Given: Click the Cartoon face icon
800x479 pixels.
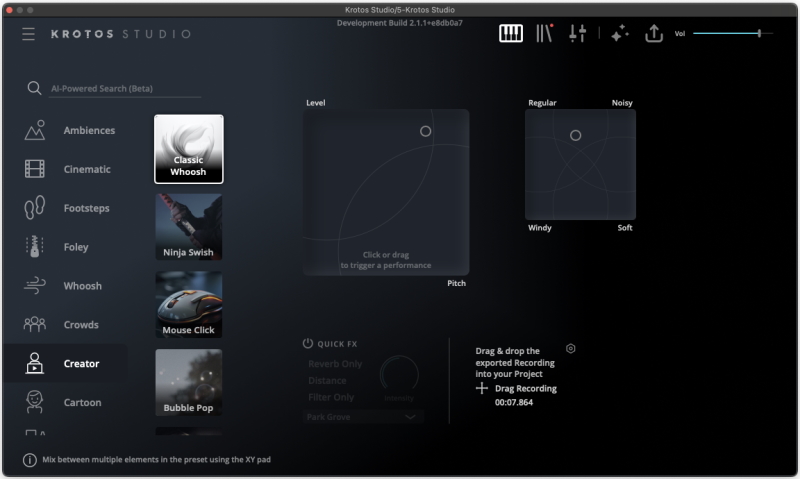Looking at the screenshot, I should click(x=35, y=402).
